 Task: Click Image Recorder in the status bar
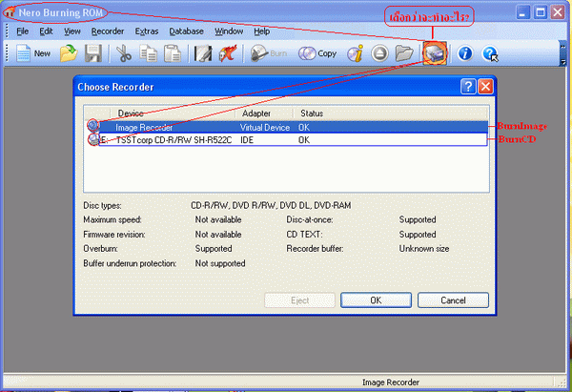tap(391, 382)
